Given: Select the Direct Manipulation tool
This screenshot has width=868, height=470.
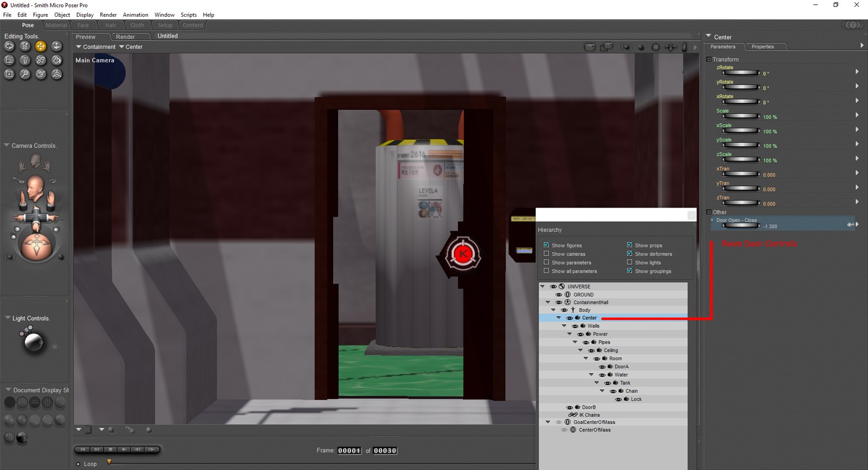Looking at the screenshot, I should pyautogui.click(x=56, y=74).
